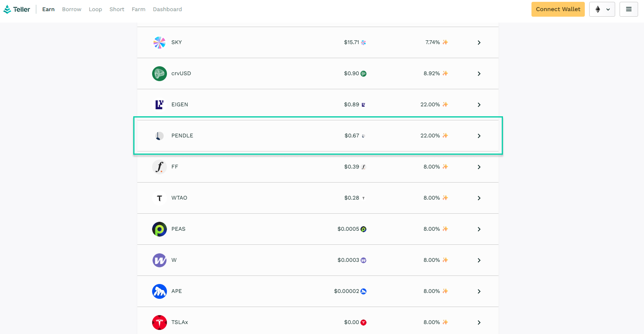The width and height of the screenshot is (644, 334).
Task: Click the green crvUSD token icon
Action: click(160, 74)
